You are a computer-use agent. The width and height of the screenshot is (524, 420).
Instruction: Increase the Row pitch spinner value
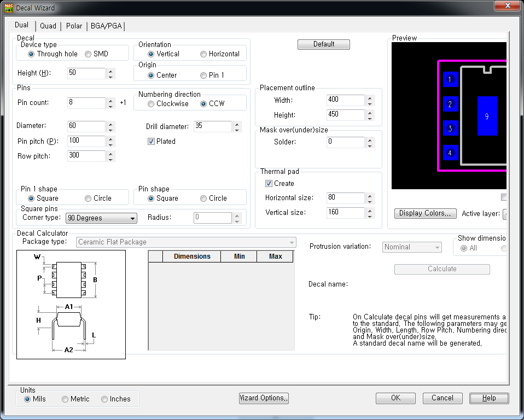tap(111, 153)
